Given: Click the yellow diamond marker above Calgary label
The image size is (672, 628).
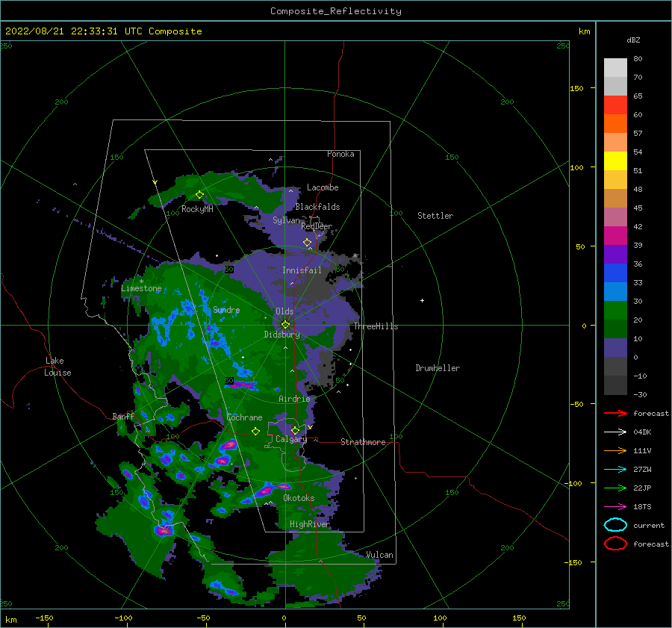Looking at the screenshot, I should pyautogui.click(x=295, y=430).
